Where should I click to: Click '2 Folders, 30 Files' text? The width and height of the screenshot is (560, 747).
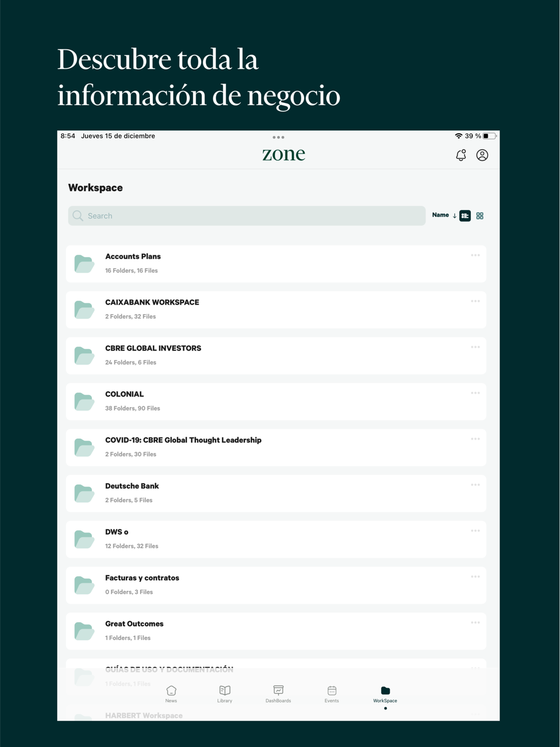click(130, 454)
